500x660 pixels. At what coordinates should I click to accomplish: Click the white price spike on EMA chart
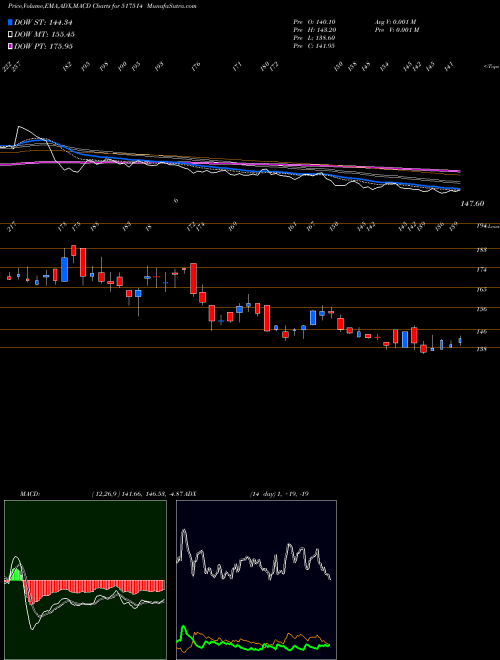click(19, 127)
